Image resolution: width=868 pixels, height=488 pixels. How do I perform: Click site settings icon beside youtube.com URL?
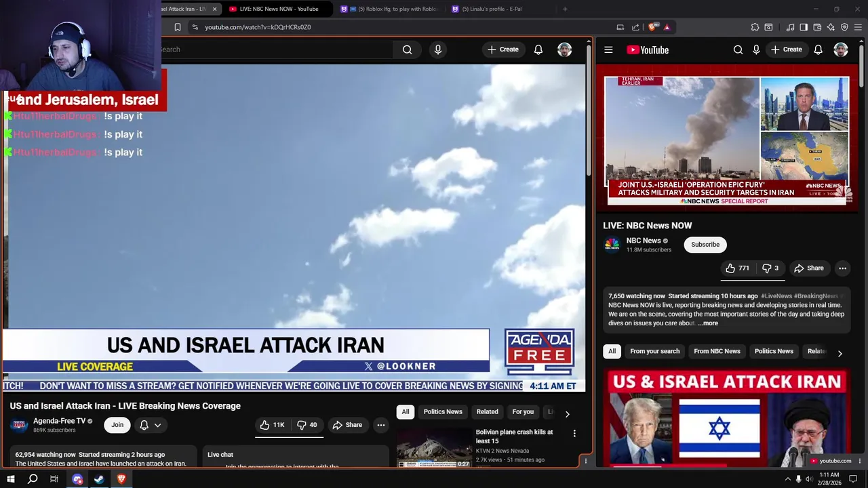click(x=195, y=27)
